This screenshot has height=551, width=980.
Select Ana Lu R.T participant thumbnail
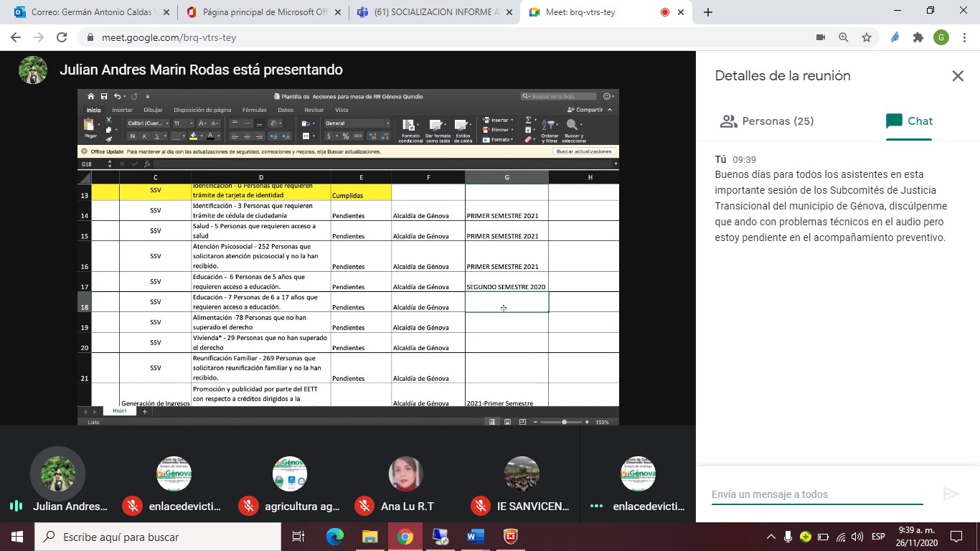click(406, 474)
